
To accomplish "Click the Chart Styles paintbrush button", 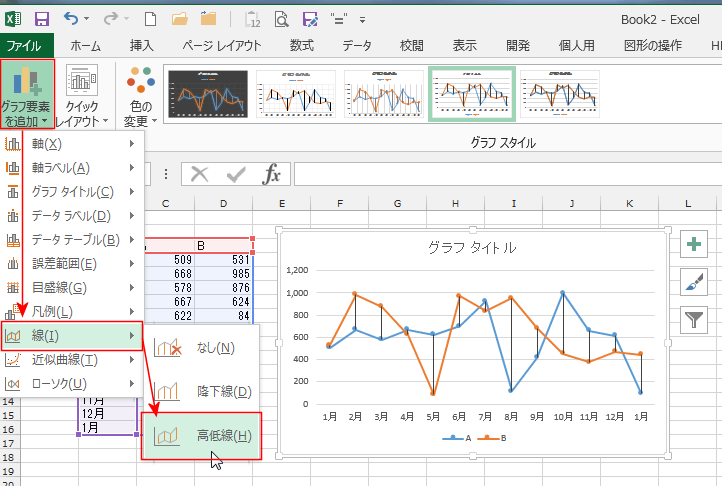I will (694, 282).
